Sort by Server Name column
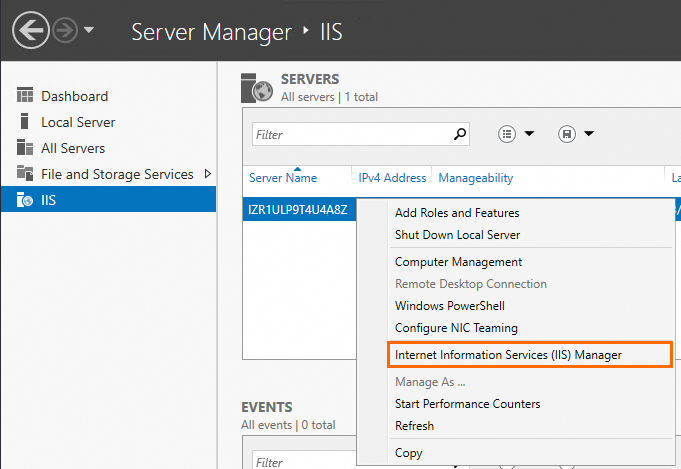The height and width of the screenshot is (469, 681). click(283, 178)
